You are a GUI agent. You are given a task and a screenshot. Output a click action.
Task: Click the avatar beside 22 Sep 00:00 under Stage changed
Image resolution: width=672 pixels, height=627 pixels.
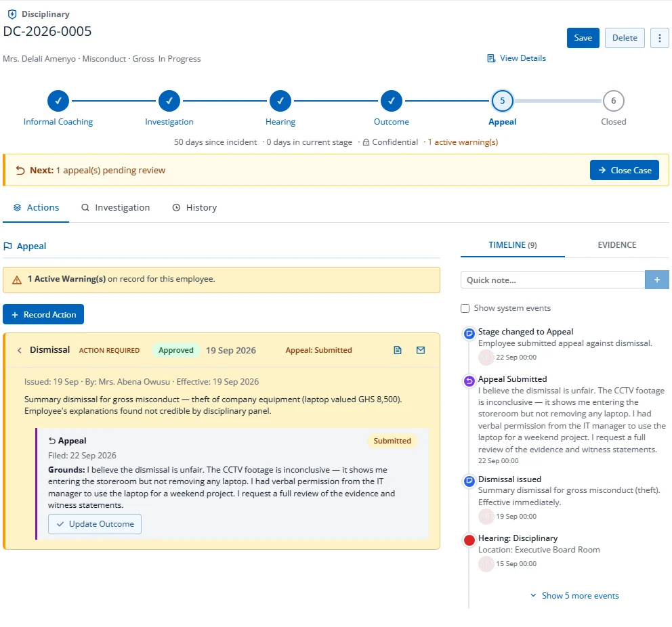(x=486, y=358)
